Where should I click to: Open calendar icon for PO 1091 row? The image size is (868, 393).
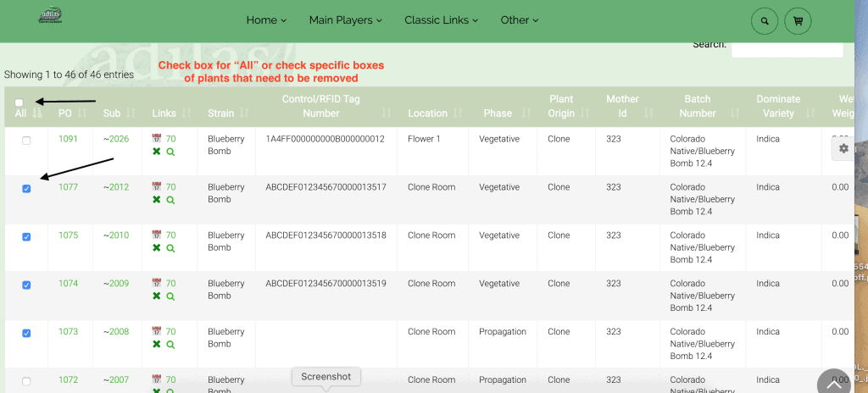(x=156, y=139)
